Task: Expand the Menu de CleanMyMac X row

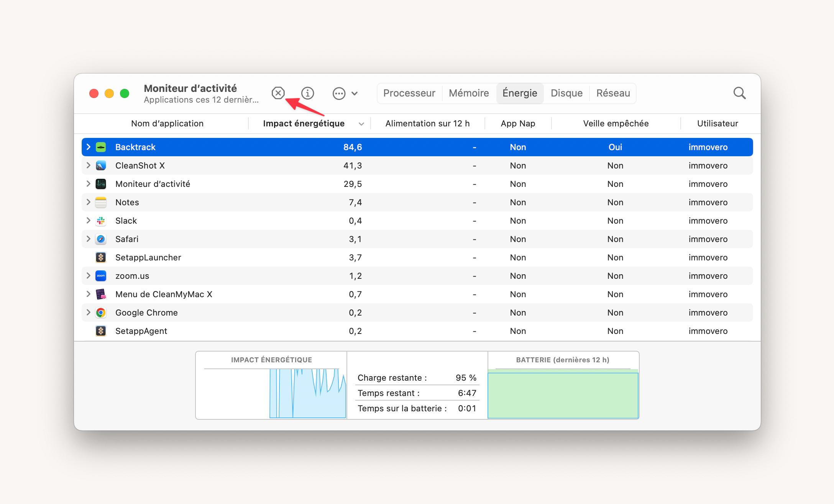Action: pyautogui.click(x=88, y=294)
